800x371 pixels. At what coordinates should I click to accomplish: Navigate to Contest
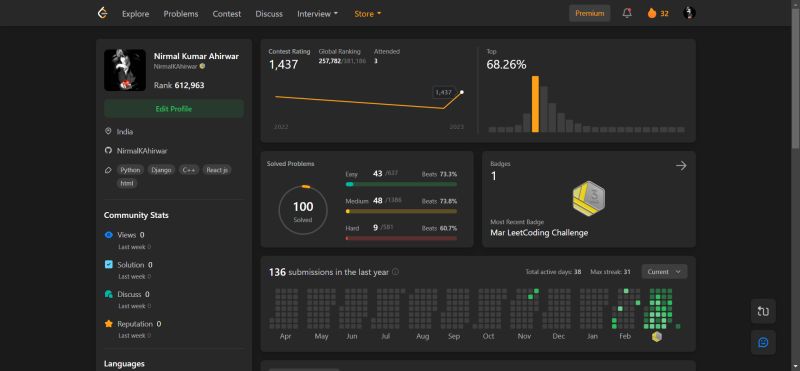pyautogui.click(x=227, y=14)
